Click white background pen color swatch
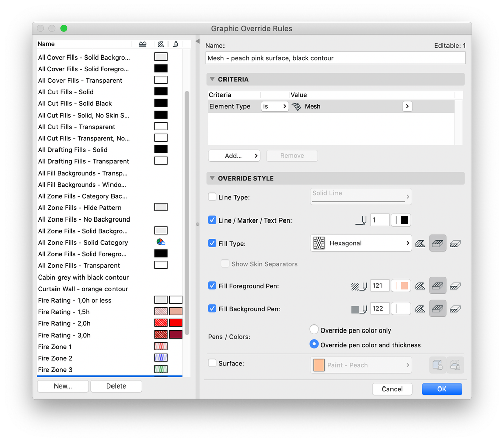The height and width of the screenshot is (442, 504). coord(401,309)
